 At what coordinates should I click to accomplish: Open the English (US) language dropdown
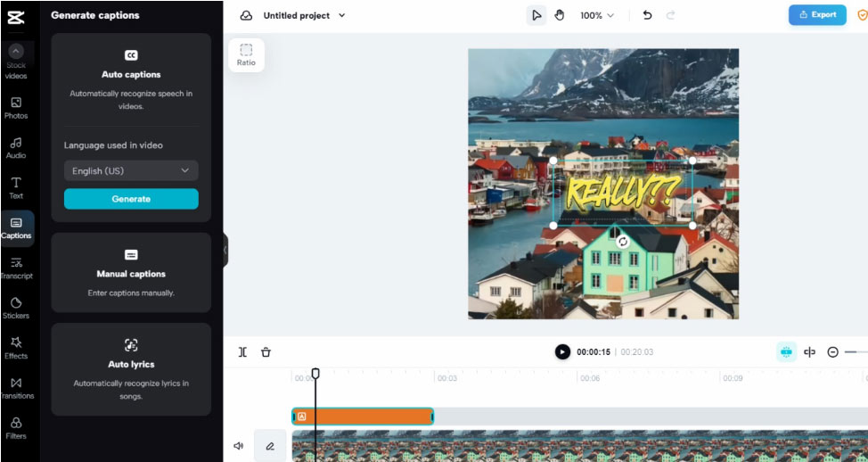coord(131,170)
